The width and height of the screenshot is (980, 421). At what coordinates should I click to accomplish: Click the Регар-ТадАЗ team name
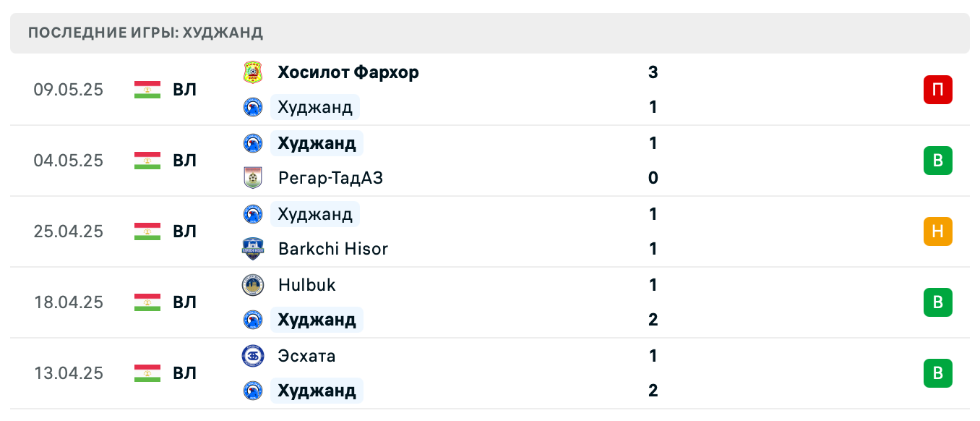click(330, 178)
